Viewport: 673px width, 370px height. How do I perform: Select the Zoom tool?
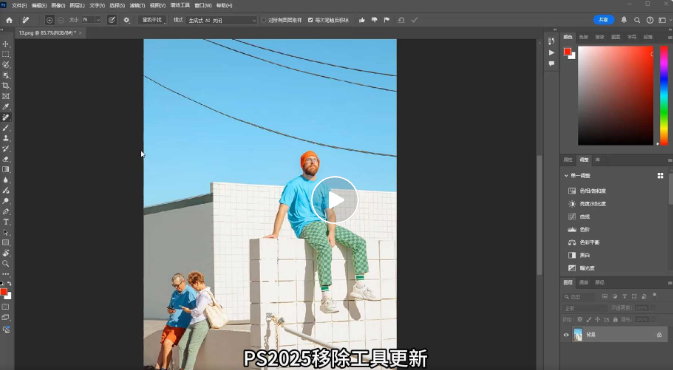click(x=6, y=264)
